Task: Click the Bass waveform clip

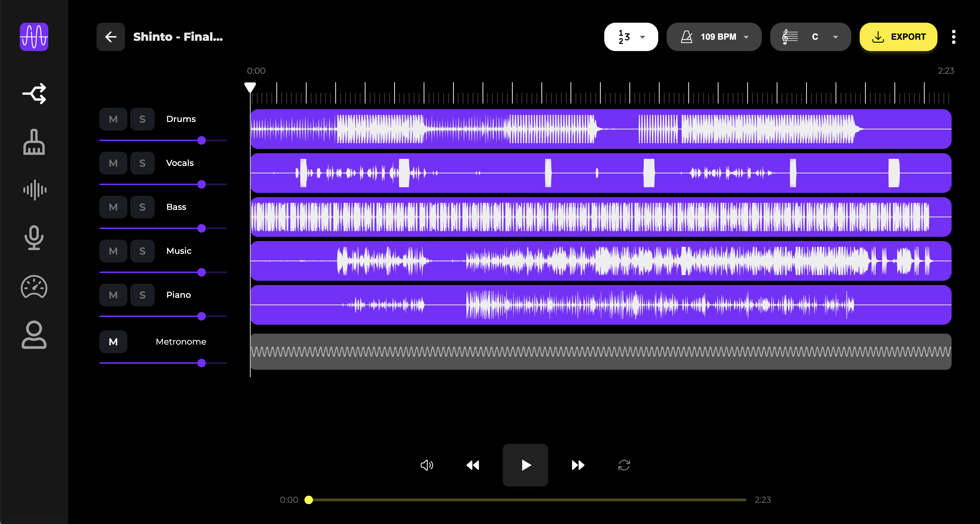Action: tap(601, 217)
